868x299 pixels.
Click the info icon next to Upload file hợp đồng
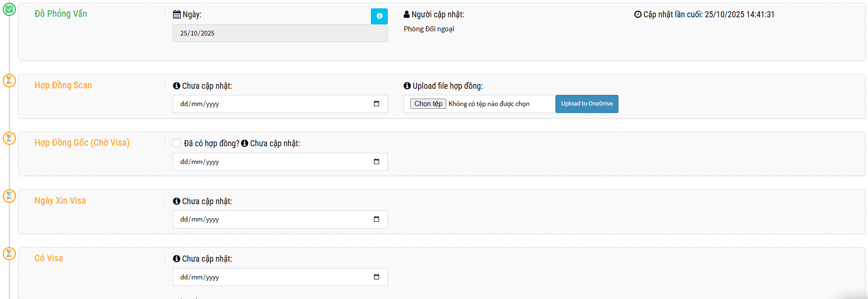click(x=407, y=86)
